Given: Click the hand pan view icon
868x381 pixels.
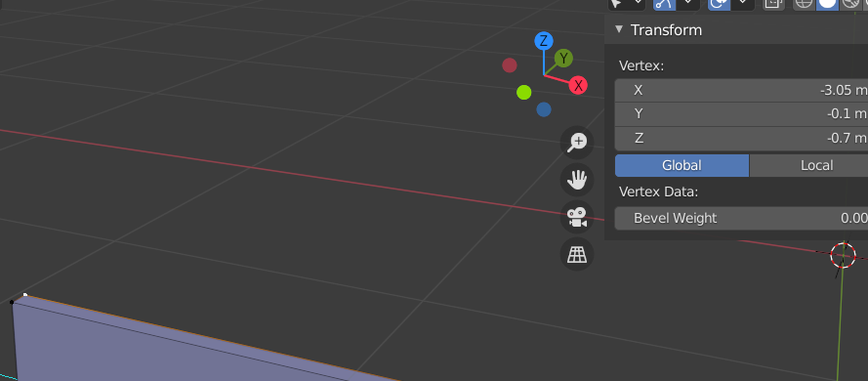Looking at the screenshot, I should coord(577,180).
